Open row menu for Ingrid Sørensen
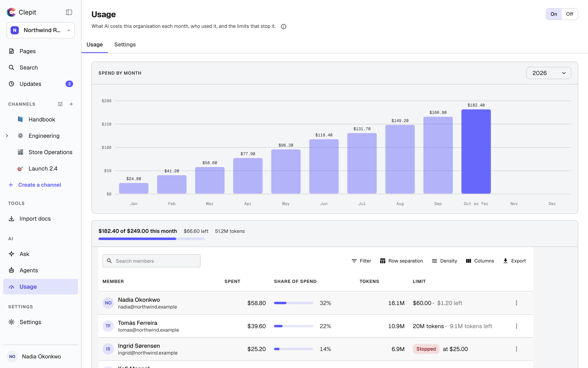 (517, 349)
